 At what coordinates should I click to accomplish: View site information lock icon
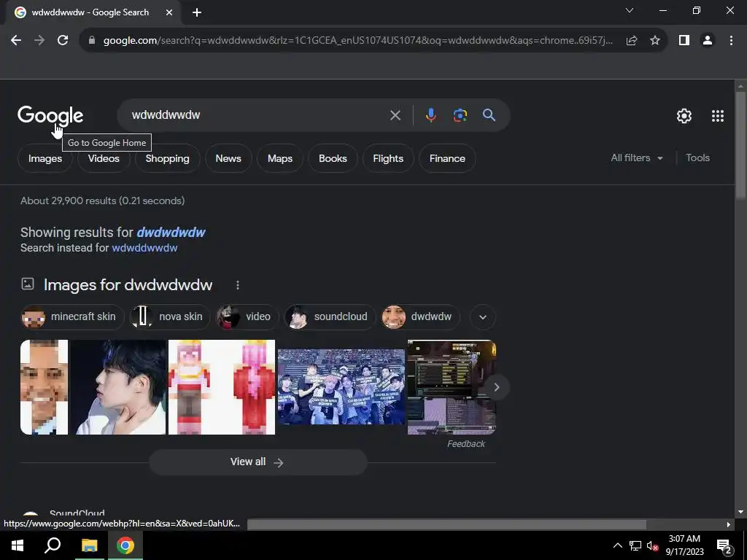92,41
